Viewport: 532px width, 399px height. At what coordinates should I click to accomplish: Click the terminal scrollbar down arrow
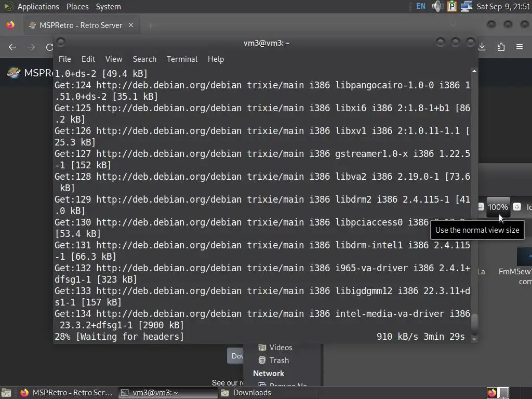474,339
